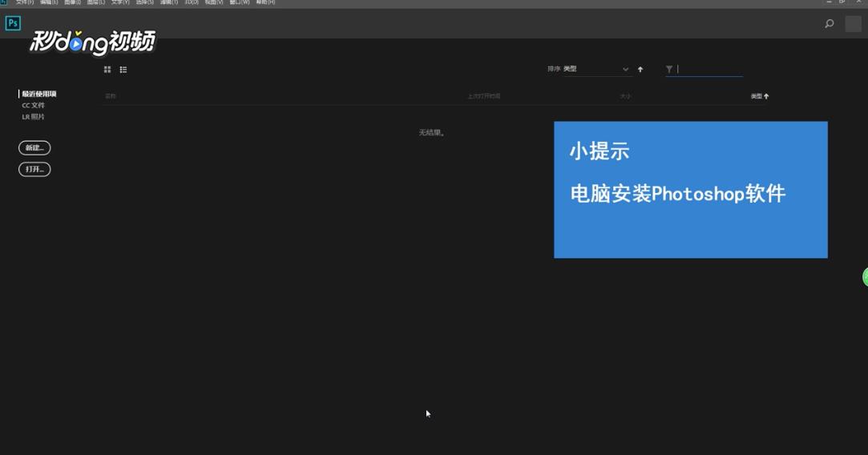Sort by the 名称 column header
Screen dimensions: 868x455
(110, 96)
